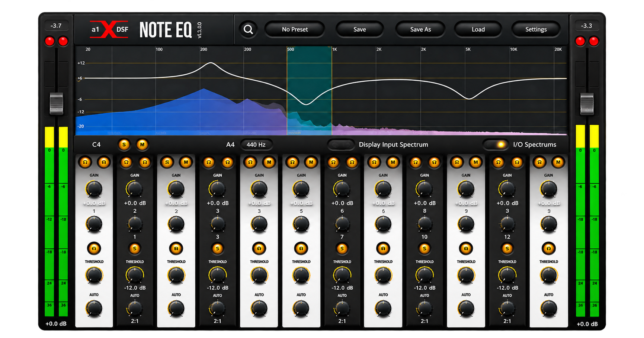Viewport: 644px width, 338px height.
Task: Click the middle headphone button on tenth strip
Action: pyautogui.click(x=466, y=248)
